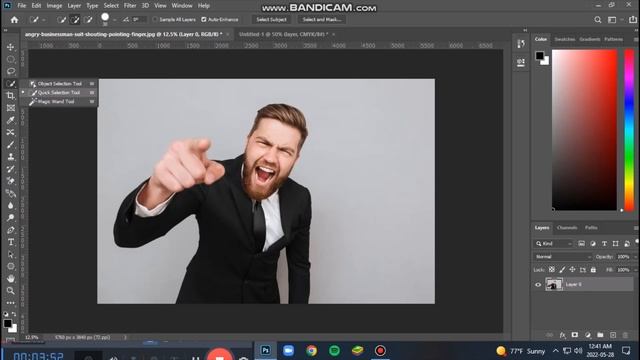Viewport: 640px width, 360px height.
Task: Click the Select Subject button
Action: click(271, 20)
